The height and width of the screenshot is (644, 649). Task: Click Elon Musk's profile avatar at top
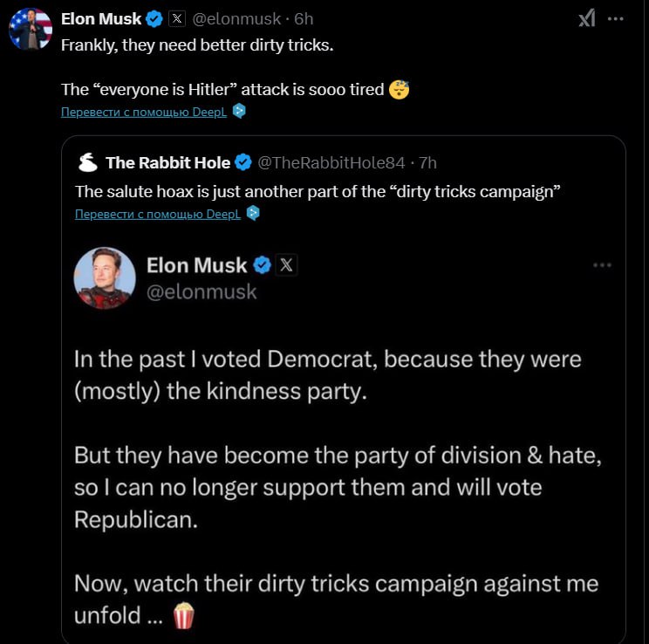31,28
